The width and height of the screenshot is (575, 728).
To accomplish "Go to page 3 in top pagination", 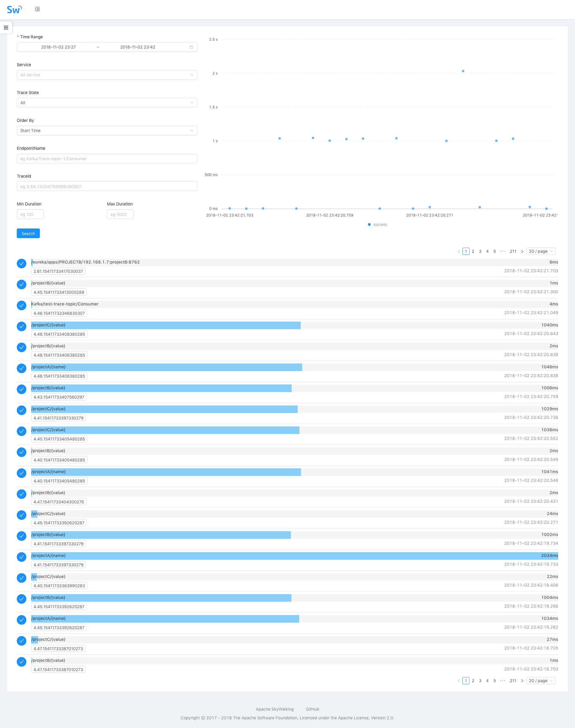I will 480,252.
